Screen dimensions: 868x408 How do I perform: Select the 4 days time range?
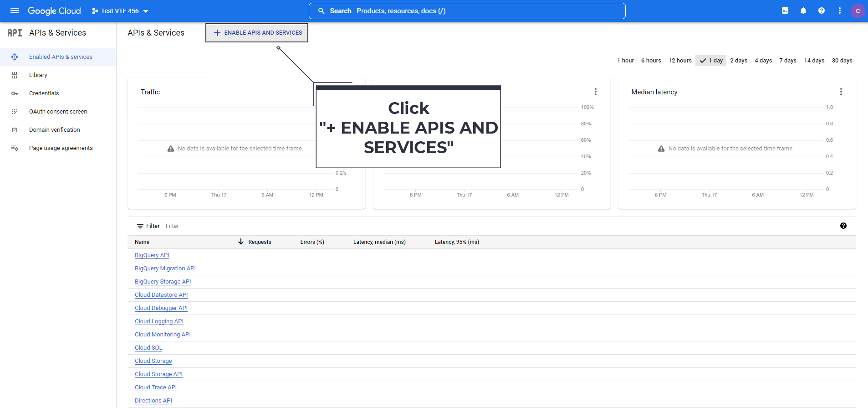763,61
